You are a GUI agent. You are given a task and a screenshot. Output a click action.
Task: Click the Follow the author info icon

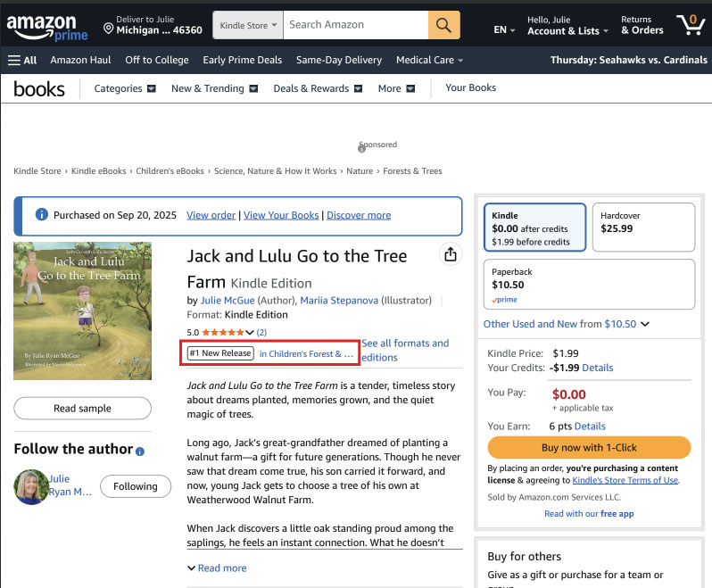point(140,451)
